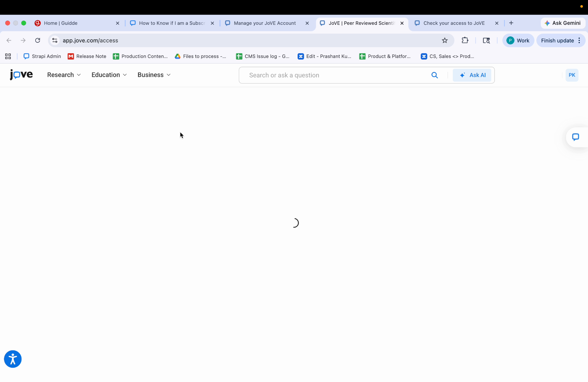This screenshot has width=588, height=382.
Task: Open the browser extensions puzzle icon
Action: pyautogui.click(x=465, y=40)
